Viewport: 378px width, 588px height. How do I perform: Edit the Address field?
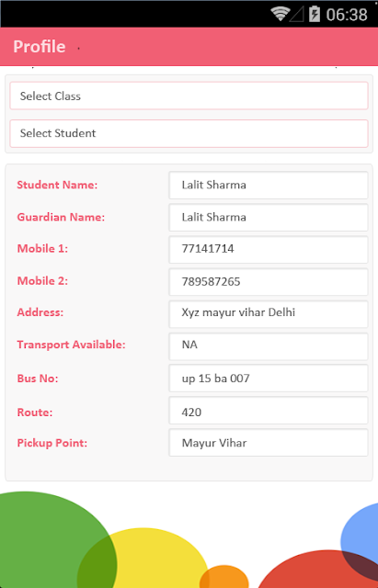tap(269, 314)
